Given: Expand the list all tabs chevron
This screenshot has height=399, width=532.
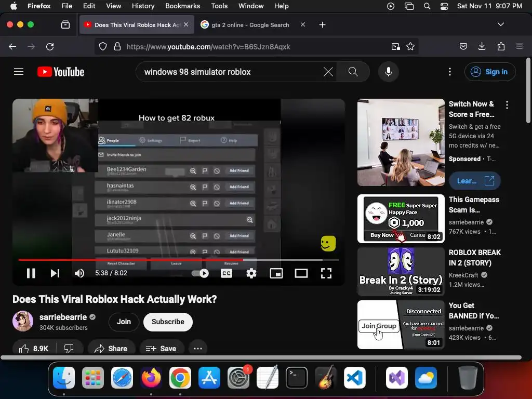Looking at the screenshot, I should (x=500, y=24).
